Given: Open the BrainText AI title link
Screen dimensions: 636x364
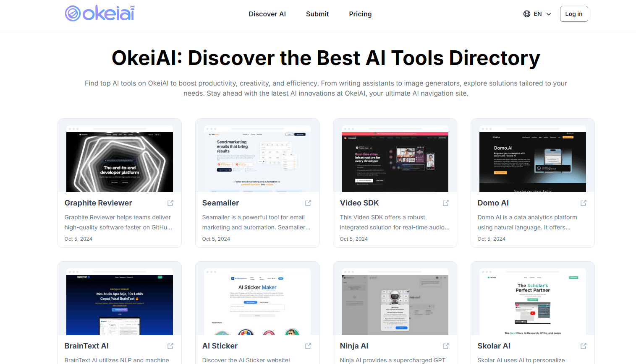Looking at the screenshot, I should point(86,346).
